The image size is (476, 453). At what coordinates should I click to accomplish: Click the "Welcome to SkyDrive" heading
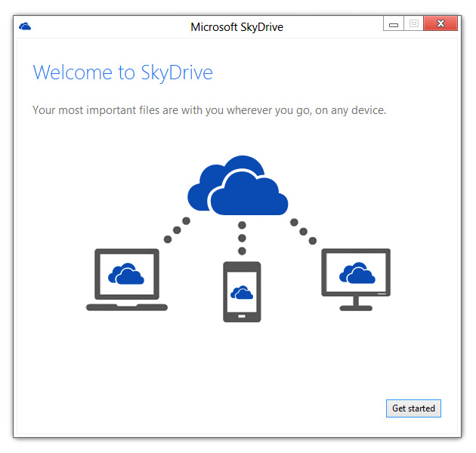coord(122,72)
